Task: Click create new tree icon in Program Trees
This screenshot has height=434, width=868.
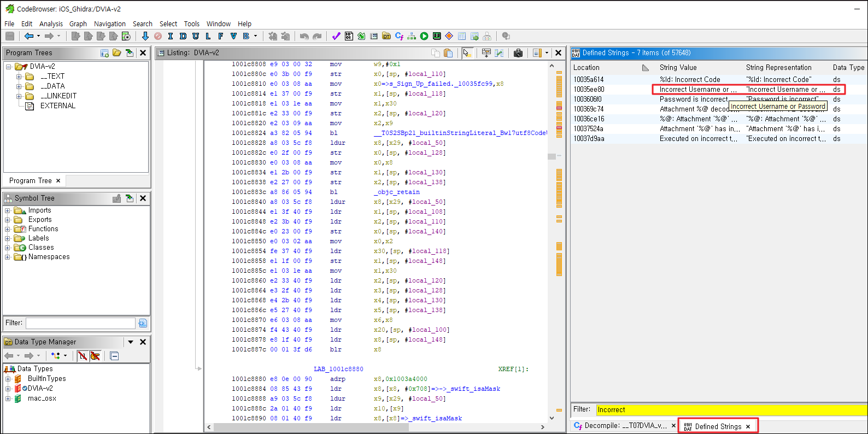Action: coord(104,53)
